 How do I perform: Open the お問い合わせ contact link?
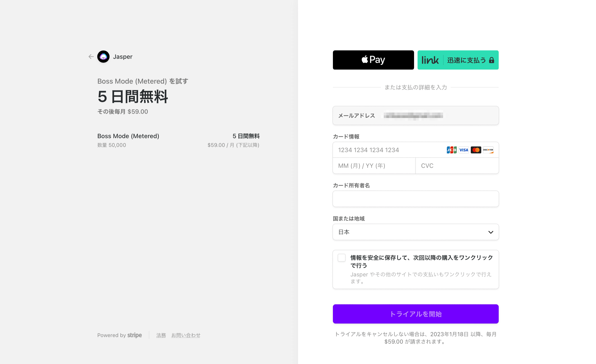[x=186, y=335]
